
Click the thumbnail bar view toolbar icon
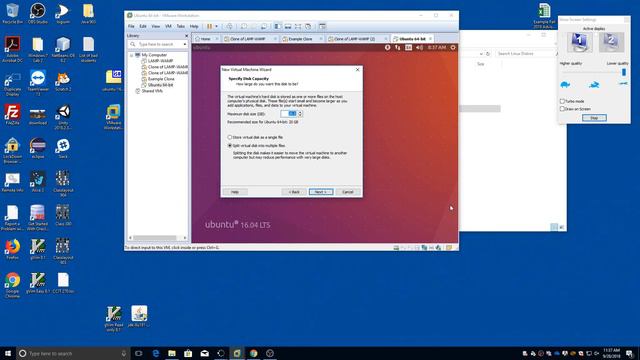click(288, 27)
